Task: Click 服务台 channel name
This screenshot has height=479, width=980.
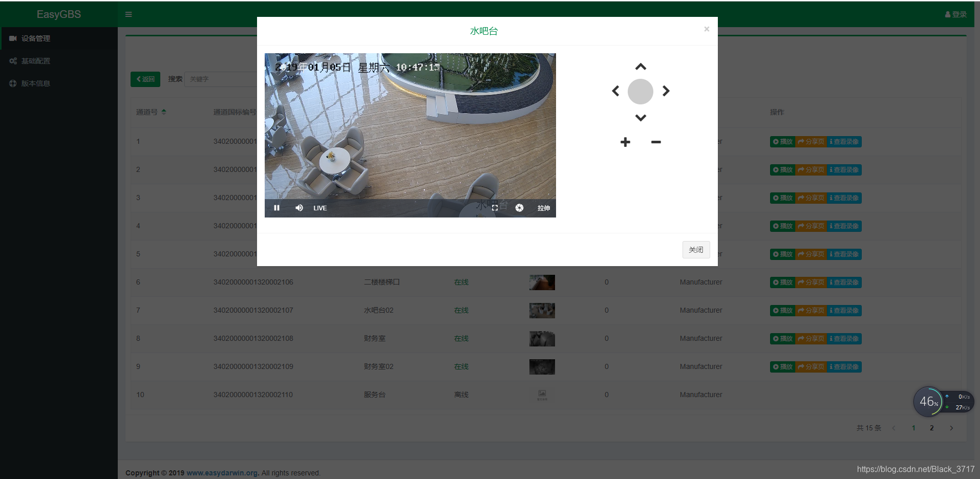Action: [375, 395]
